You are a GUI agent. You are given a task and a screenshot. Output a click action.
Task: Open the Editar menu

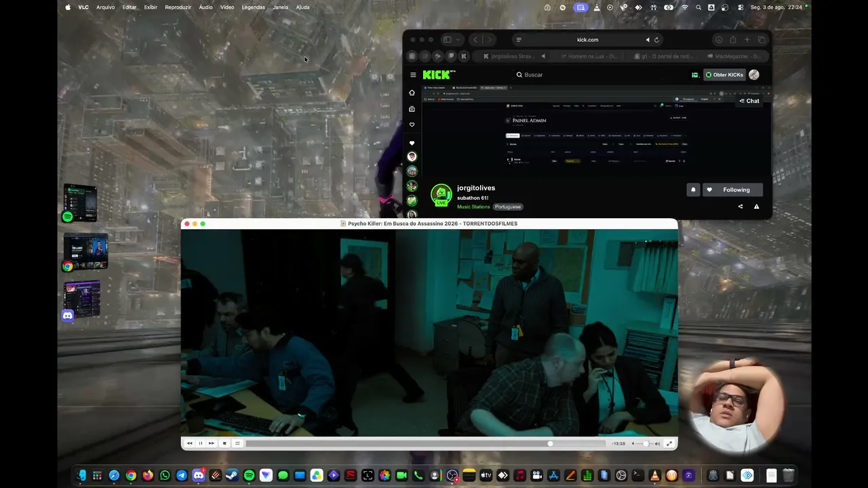130,7
